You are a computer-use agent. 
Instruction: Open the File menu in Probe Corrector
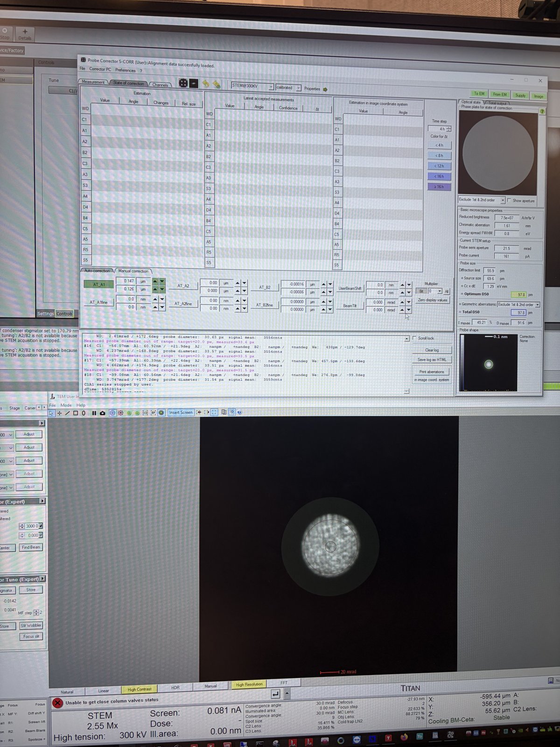click(x=82, y=69)
